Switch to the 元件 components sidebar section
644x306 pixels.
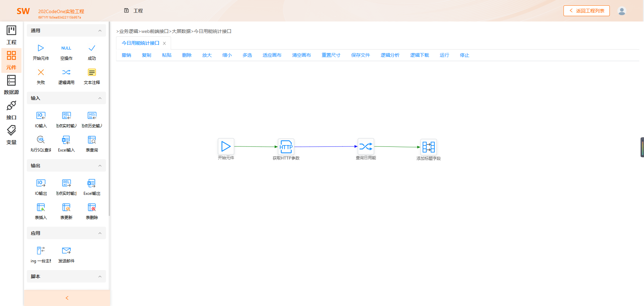[11, 60]
